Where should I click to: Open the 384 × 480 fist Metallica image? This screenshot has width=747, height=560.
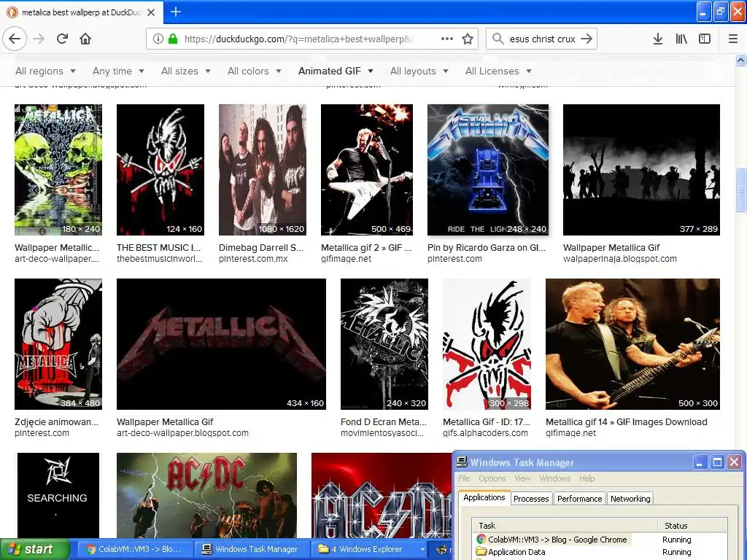pos(58,344)
